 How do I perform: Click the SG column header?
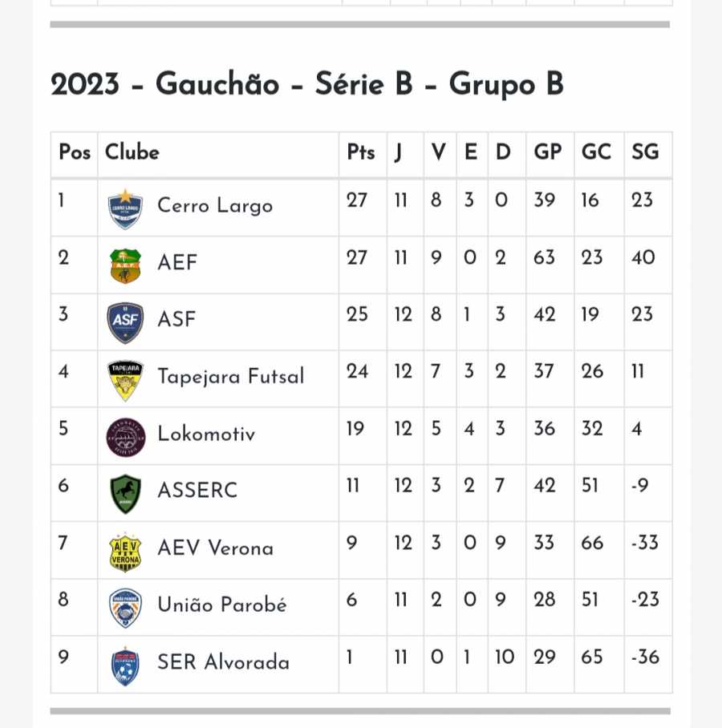(x=645, y=152)
